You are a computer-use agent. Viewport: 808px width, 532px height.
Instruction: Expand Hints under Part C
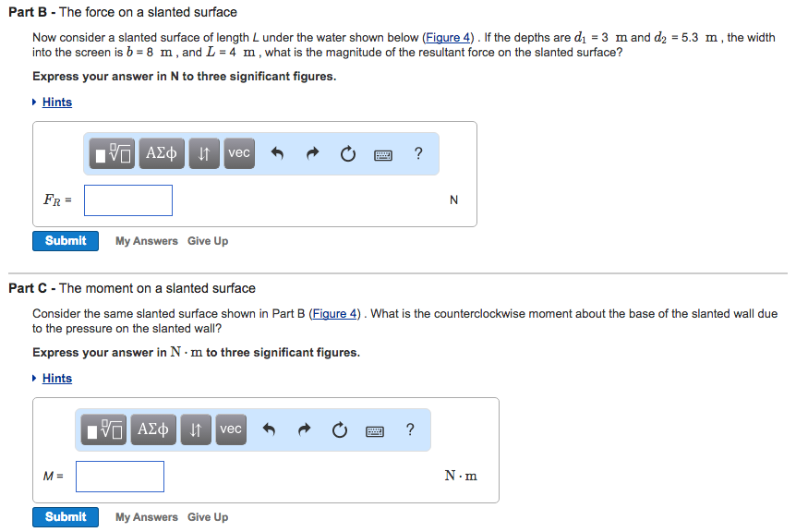pyautogui.click(x=56, y=379)
